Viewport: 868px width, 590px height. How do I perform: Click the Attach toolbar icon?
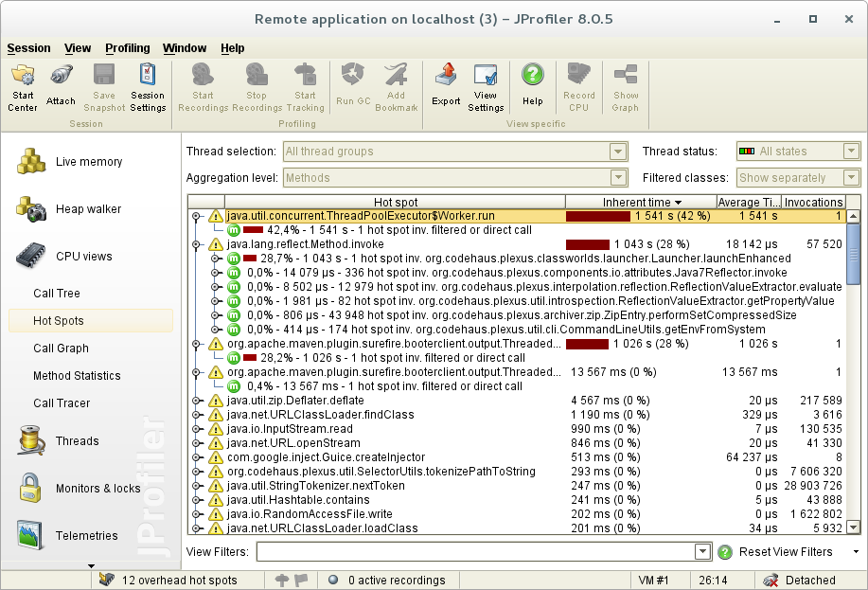pyautogui.click(x=61, y=87)
